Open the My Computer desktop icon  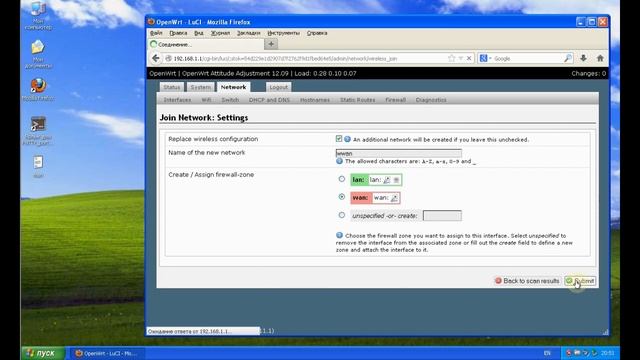point(38,16)
